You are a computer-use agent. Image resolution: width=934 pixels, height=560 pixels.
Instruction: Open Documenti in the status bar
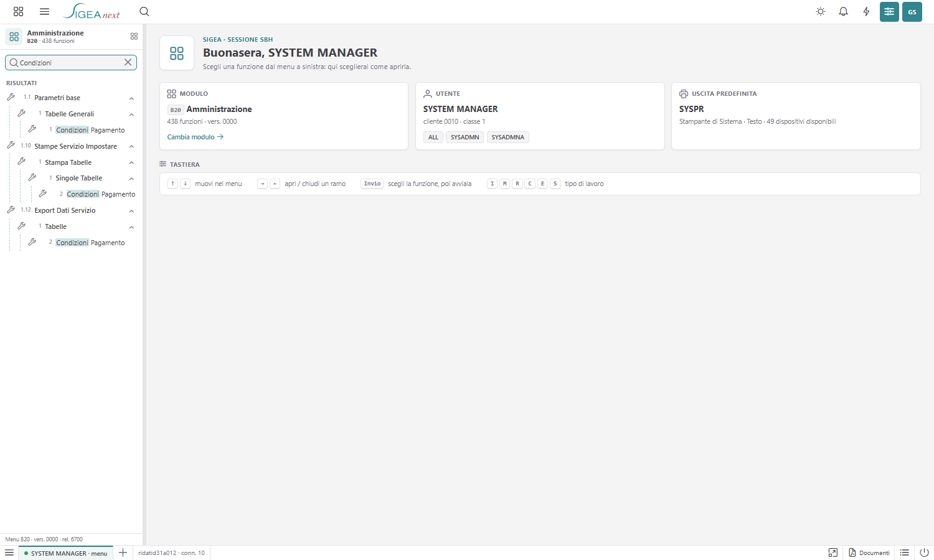coord(869,553)
